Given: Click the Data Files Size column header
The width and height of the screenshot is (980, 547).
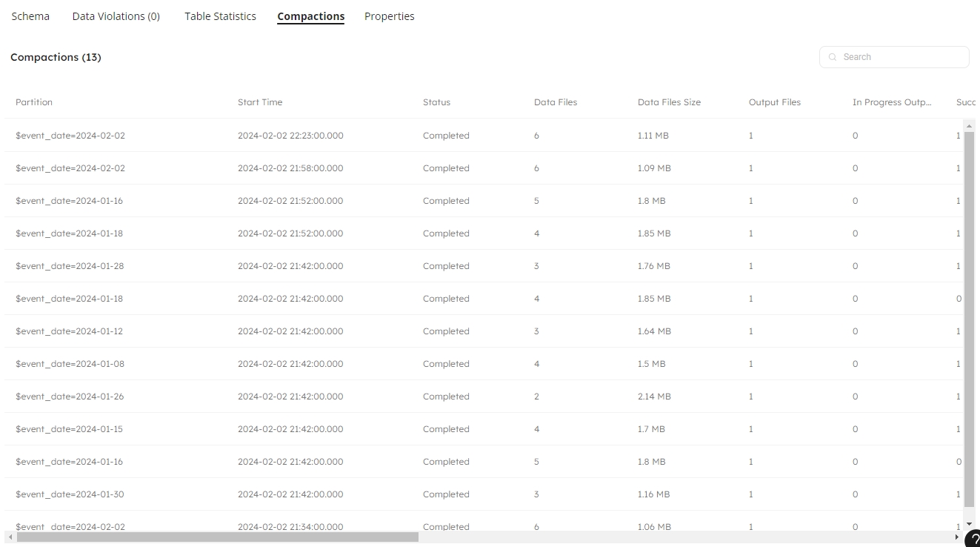Looking at the screenshot, I should [669, 102].
